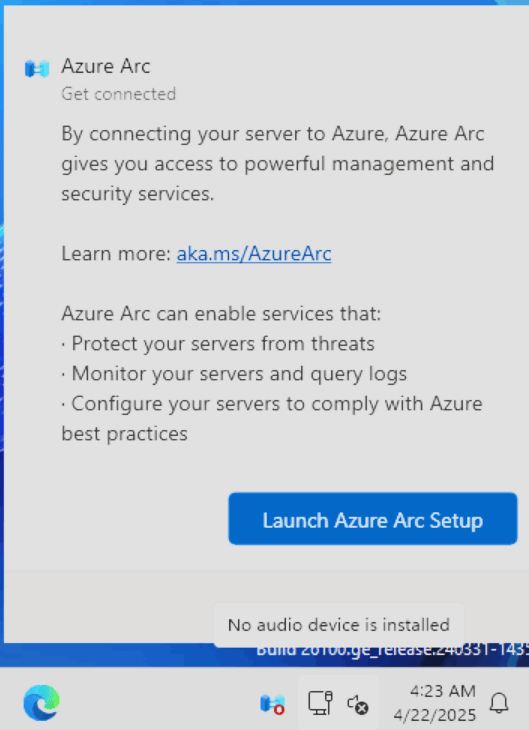Click the Monitor your servers bullet
529x730 pixels.
pyautogui.click(x=234, y=374)
